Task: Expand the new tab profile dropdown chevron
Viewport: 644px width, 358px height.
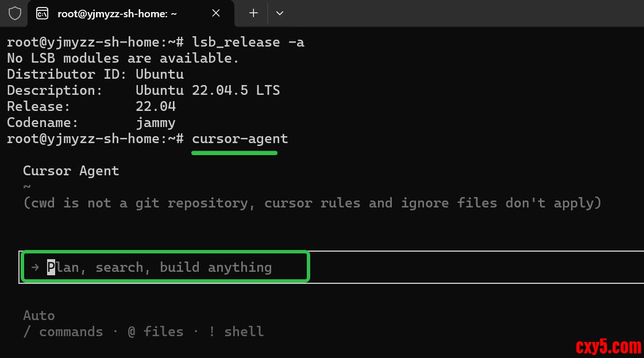Action: click(x=280, y=13)
